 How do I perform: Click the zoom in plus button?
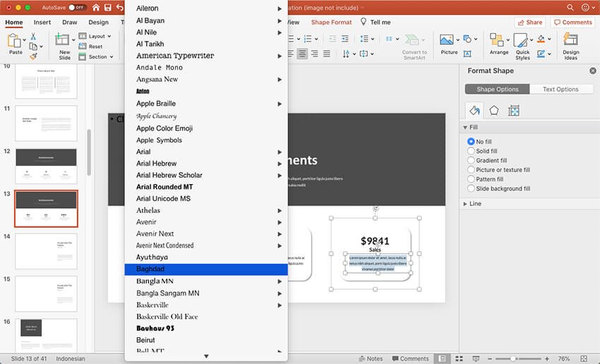coord(547,358)
